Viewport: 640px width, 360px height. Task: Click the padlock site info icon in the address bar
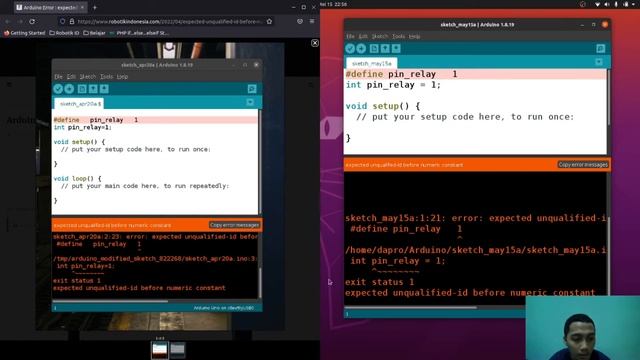71,21
